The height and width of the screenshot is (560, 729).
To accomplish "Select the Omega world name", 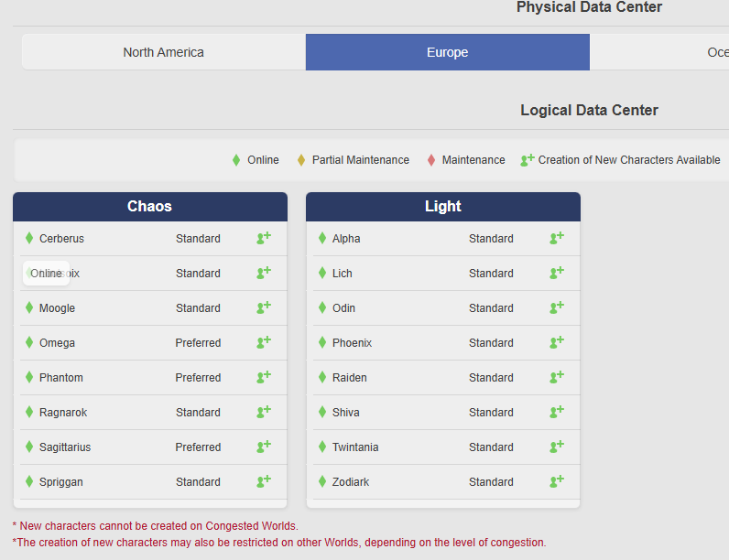I will pos(57,343).
